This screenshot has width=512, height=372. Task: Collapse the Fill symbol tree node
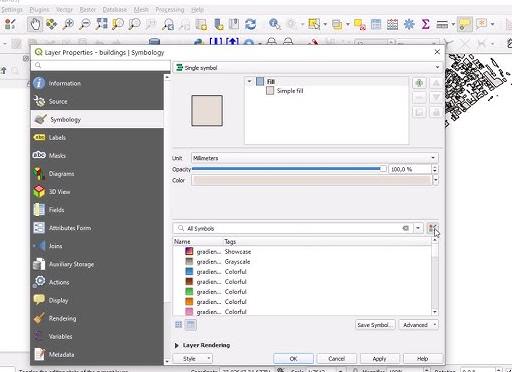[x=249, y=81]
